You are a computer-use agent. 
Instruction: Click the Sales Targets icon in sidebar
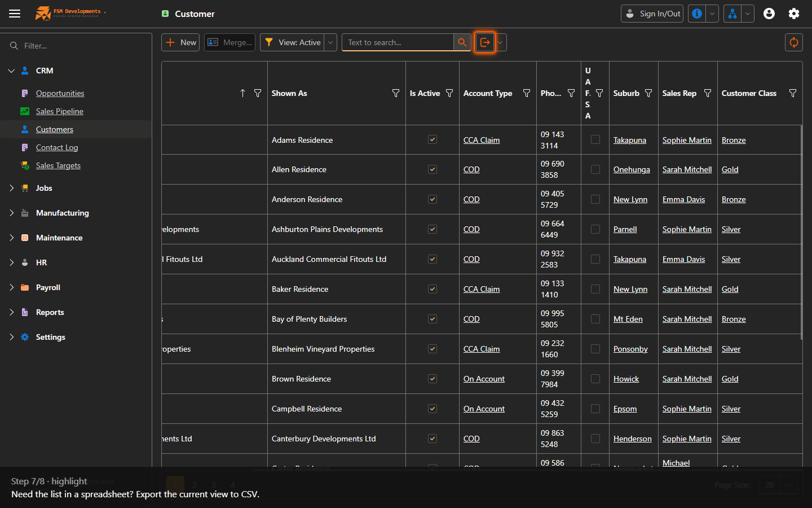tap(25, 165)
